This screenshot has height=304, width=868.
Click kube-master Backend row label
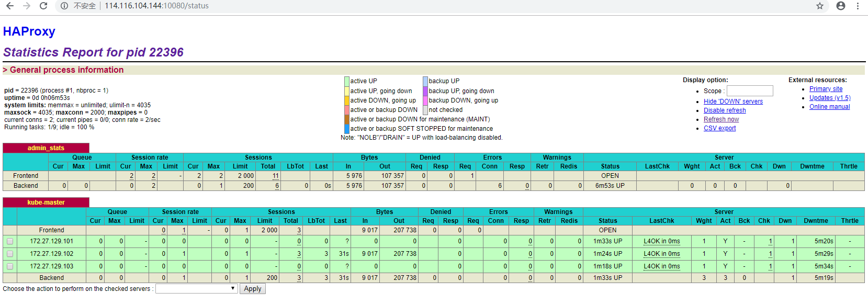[51, 278]
